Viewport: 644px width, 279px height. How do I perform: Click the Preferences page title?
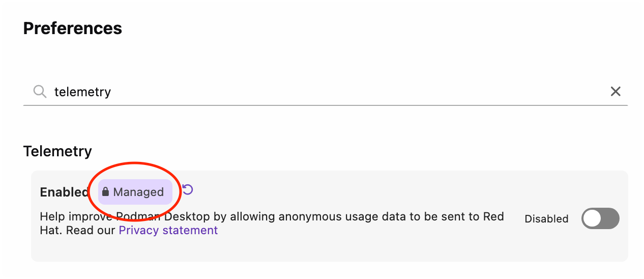click(x=73, y=28)
